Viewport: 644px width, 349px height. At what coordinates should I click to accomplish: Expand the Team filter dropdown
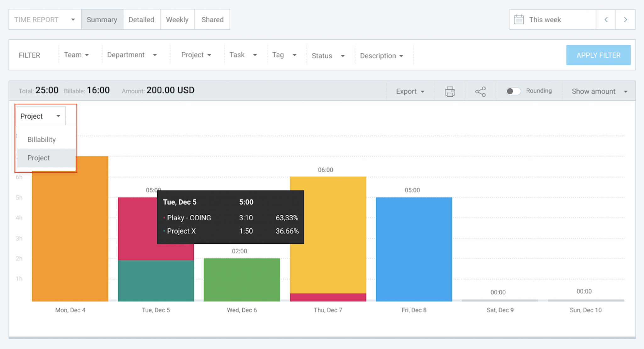[x=76, y=55]
